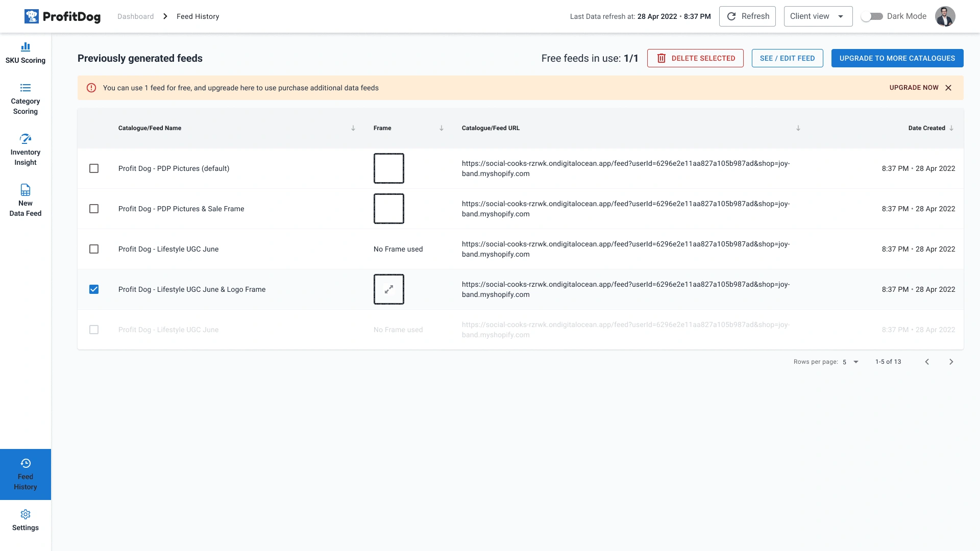Open user profile avatar
The width and height of the screenshot is (980, 551).
click(945, 16)
